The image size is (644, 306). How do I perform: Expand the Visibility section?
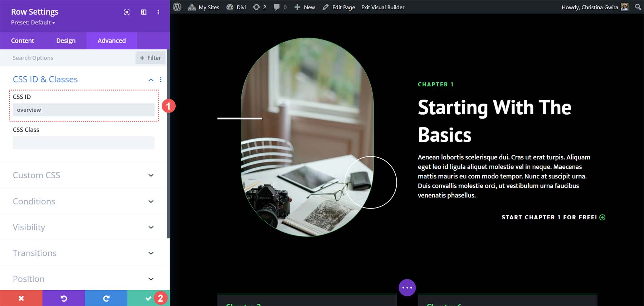(x=151, y=227)
